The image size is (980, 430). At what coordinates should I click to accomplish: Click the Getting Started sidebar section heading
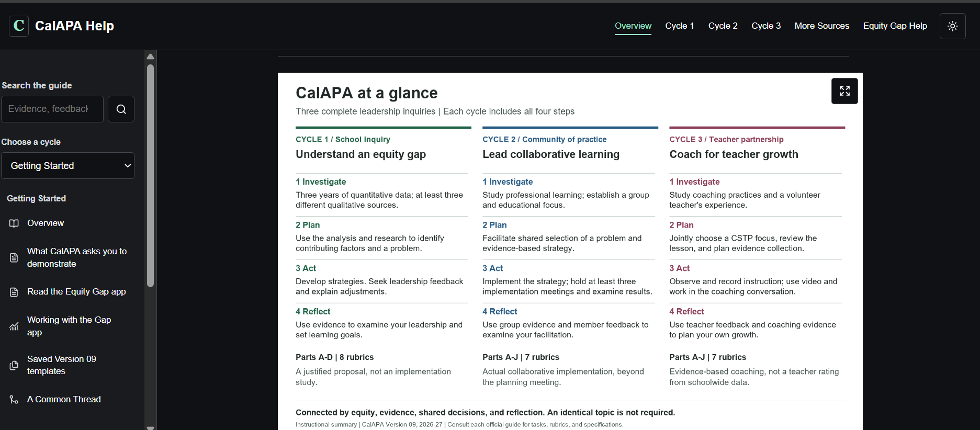(36, 198)
